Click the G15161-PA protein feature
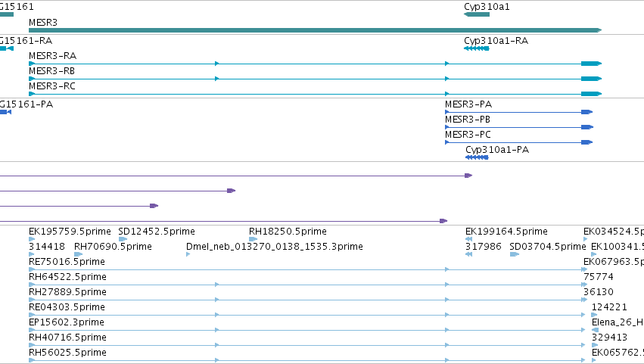The height and width of the screenshot is (364, 644). pos(5,112)
